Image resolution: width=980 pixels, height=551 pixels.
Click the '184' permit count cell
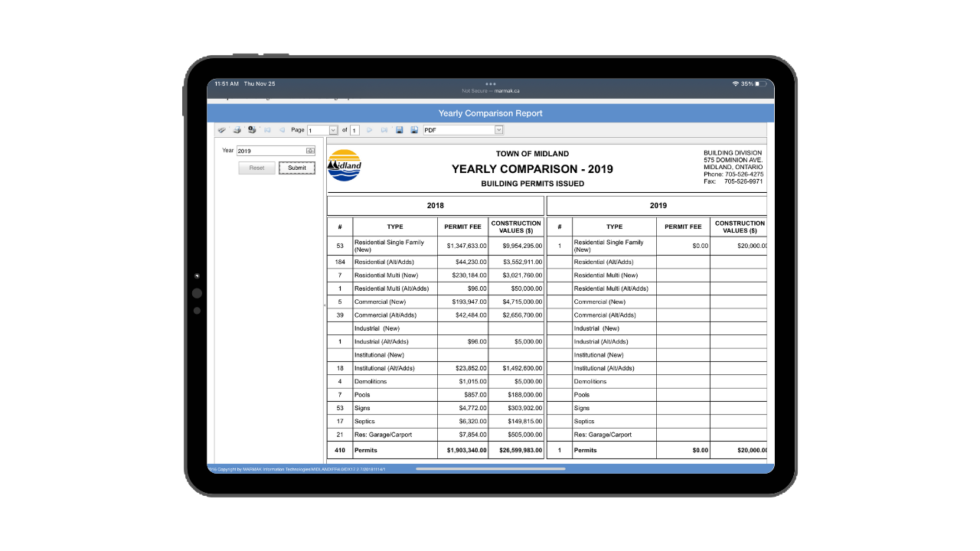339,262
